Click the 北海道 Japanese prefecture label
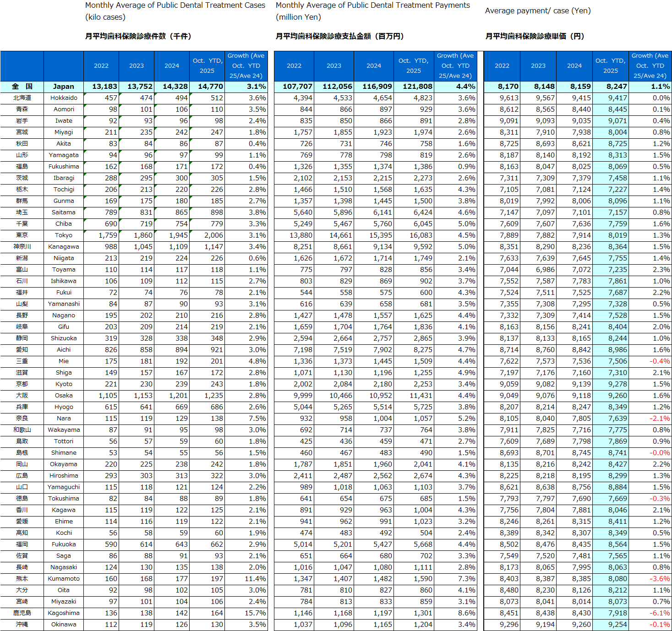Screen dimensions: 672x631 22,98
